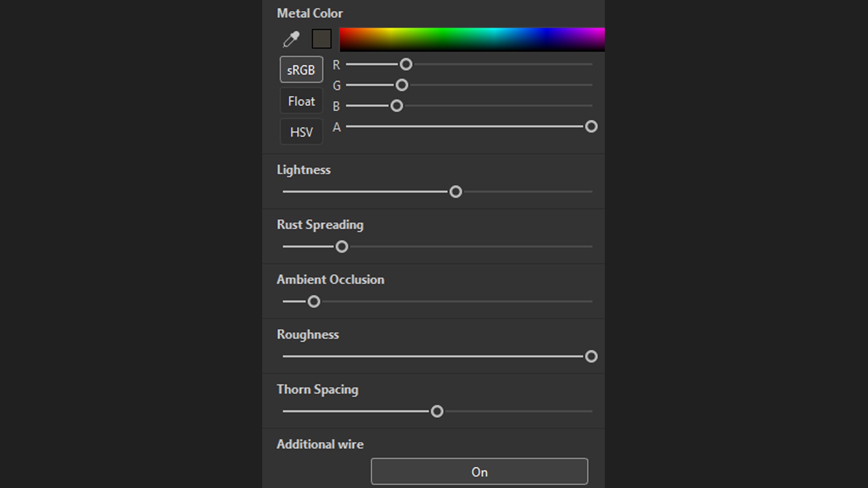This screenshot has height=488, width=868.
Task: Click the R channel slider handle
Action: pos(406,64)
